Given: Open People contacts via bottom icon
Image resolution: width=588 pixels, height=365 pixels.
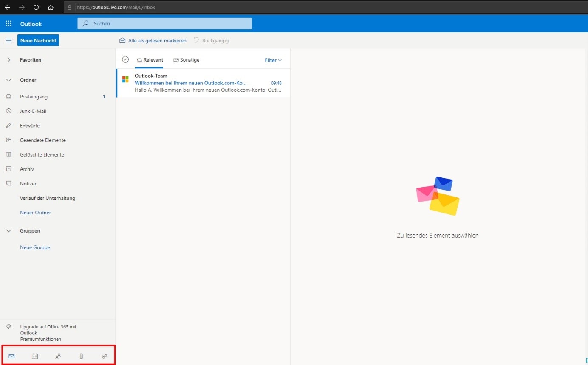Looking at the screenshot, I should point(58,356).
